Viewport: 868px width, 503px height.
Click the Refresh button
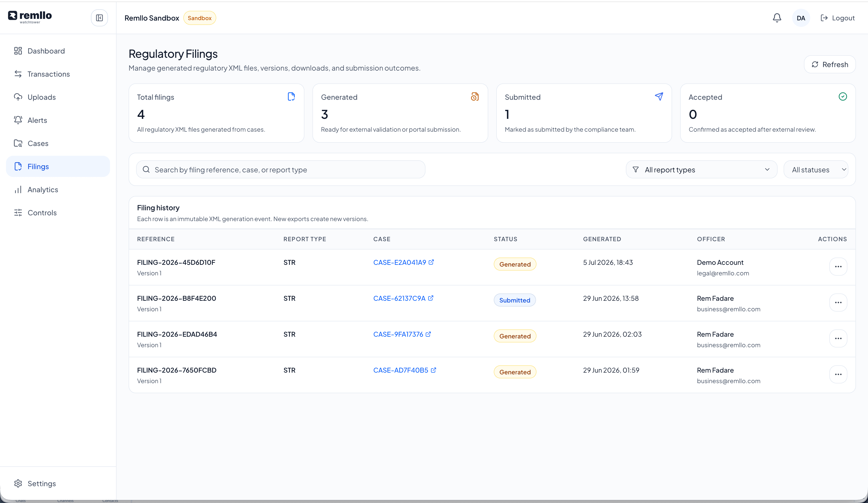coord(829,64)
